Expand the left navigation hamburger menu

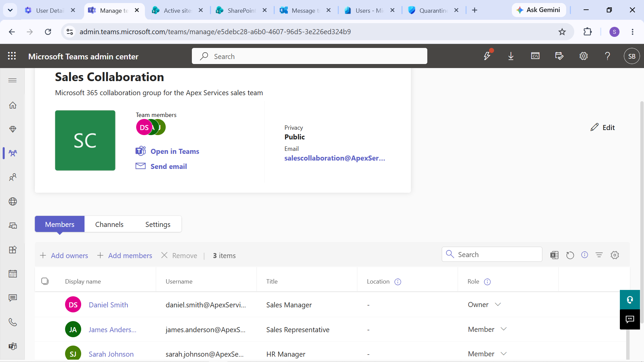click(x=12, y=80)
